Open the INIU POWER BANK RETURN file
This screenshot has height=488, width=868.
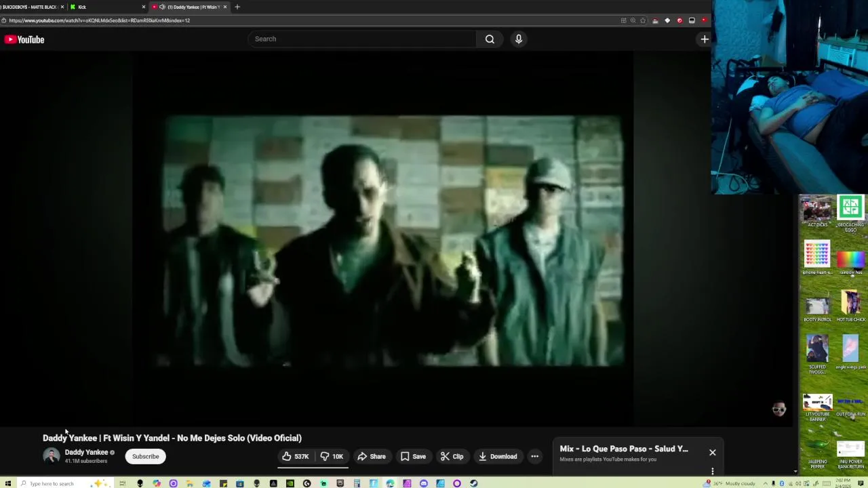click(850, 455)
